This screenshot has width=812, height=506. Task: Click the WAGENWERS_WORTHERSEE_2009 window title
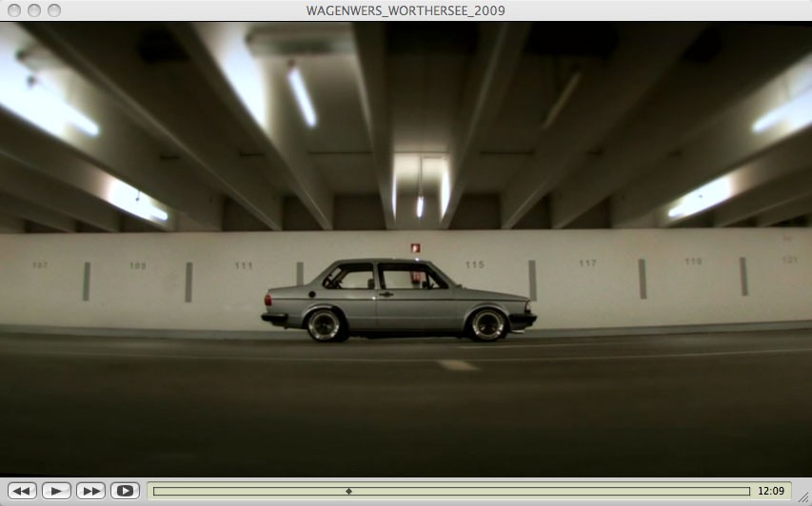point(406,10)
